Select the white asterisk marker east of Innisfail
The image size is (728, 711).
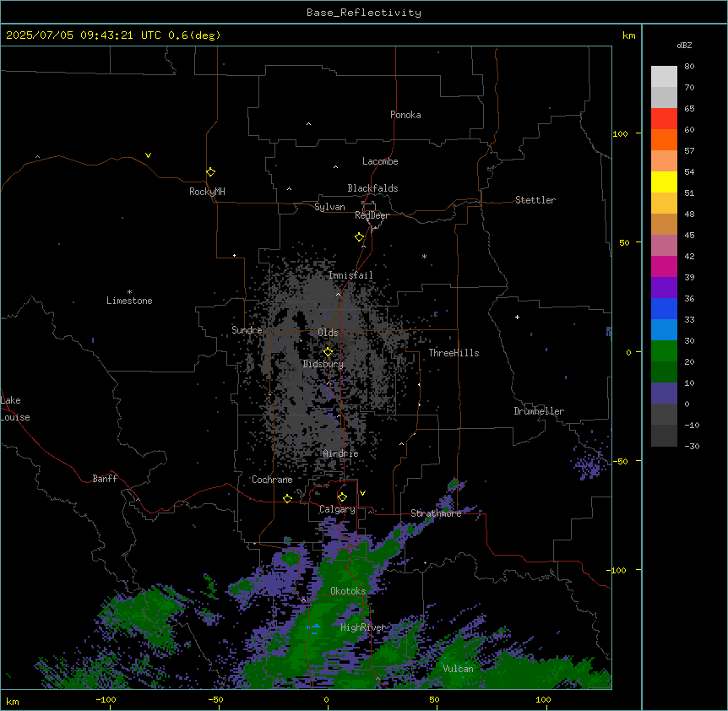coord(424,256)
